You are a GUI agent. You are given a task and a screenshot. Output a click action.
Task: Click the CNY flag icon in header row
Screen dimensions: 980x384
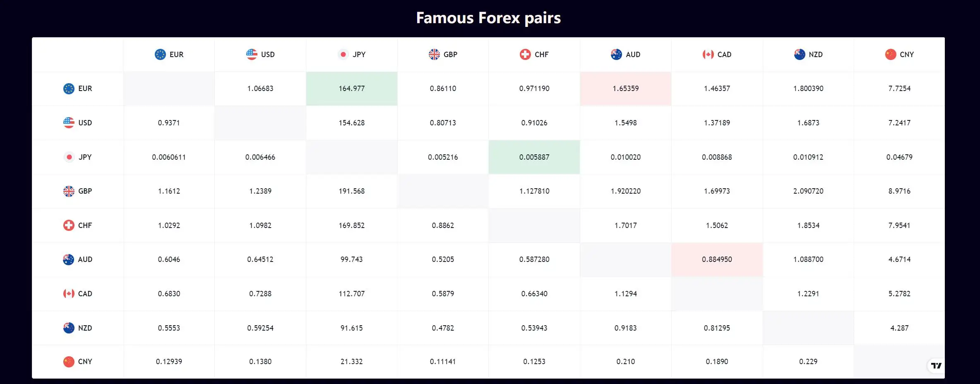pos(891,54)
